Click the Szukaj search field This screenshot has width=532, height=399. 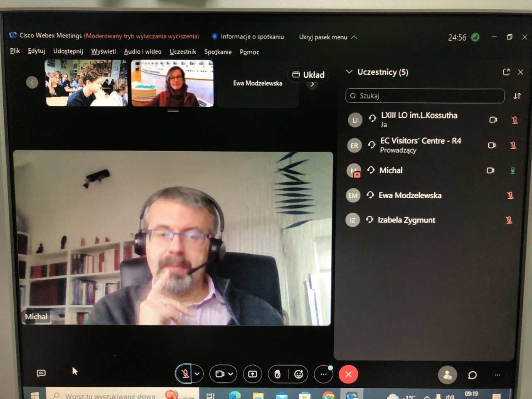425,96
